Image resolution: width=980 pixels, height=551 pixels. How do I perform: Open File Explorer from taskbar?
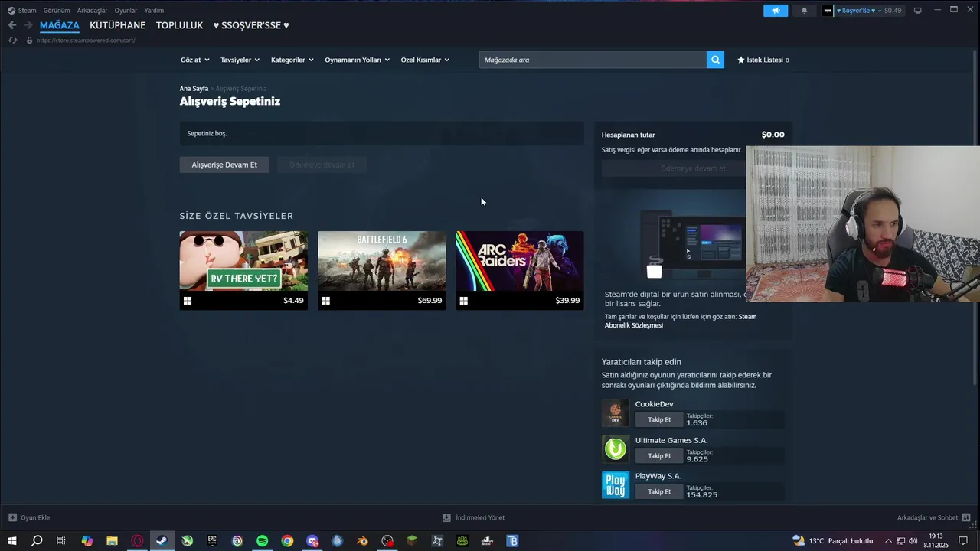pos(112,541)
